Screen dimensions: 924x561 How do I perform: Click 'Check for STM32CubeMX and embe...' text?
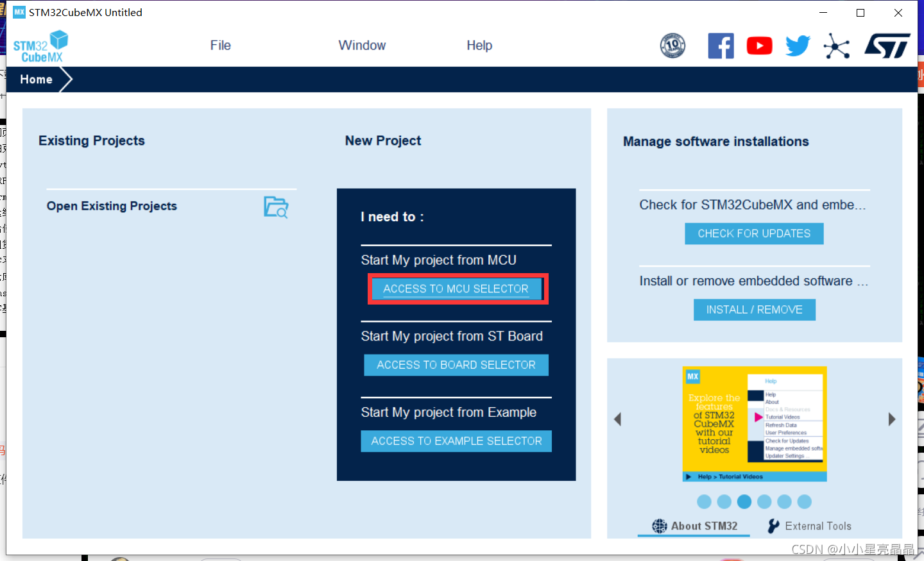pyautogui.click(x=753, y=205)
